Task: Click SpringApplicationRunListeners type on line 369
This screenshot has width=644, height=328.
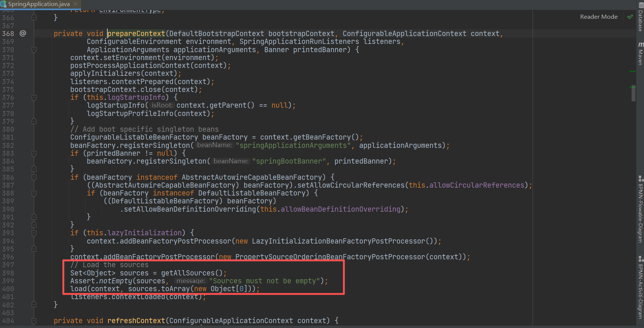Action: (x=299, y=42)
